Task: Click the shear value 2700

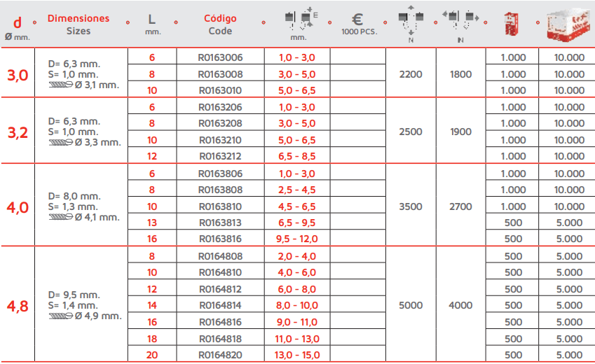Action: 460,206
